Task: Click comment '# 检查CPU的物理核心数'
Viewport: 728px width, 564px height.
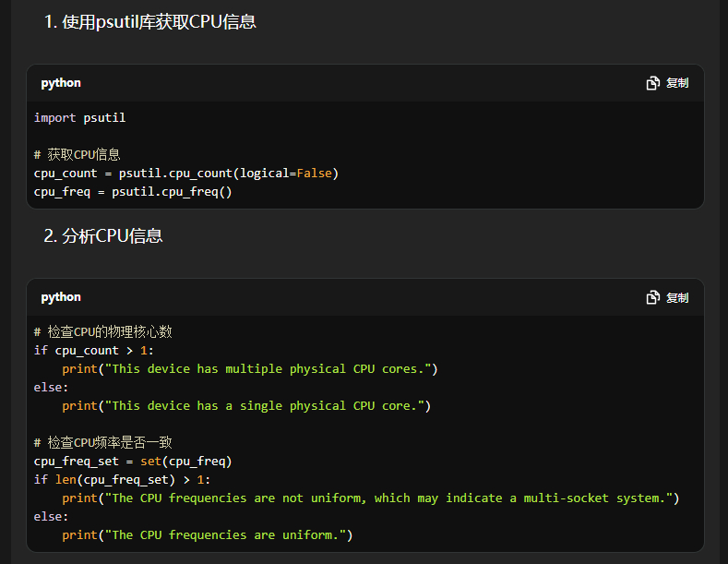Action: point(103,331)
